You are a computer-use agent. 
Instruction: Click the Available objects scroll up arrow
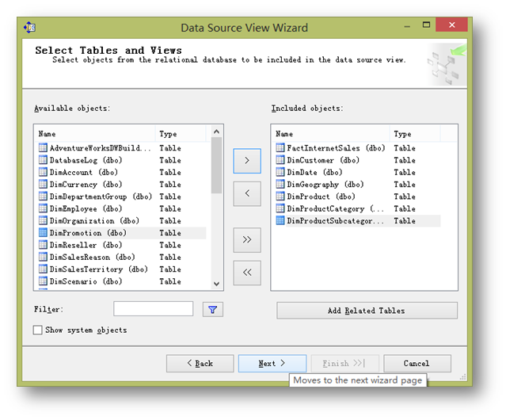[216, 132]
